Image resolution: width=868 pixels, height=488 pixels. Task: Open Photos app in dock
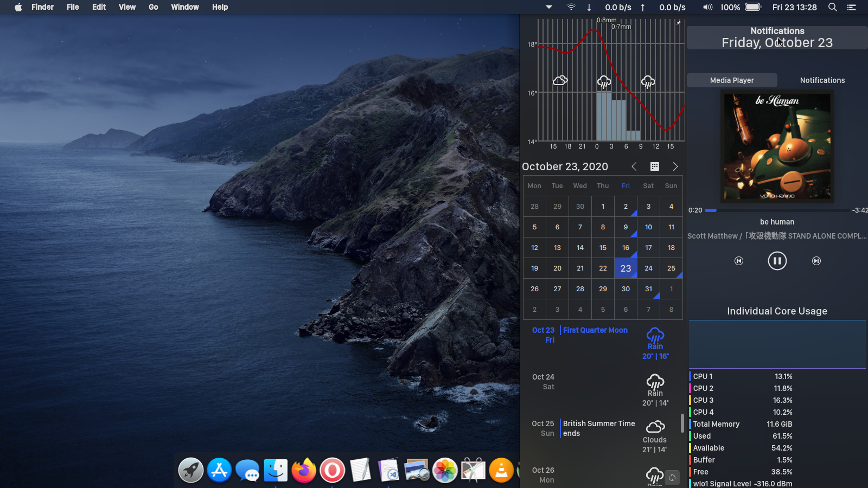(445, 470)
